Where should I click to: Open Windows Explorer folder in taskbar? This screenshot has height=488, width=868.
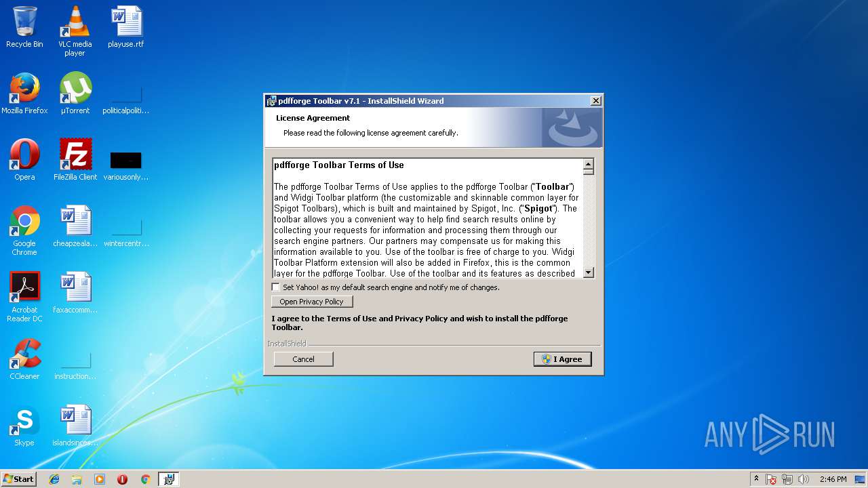[77, 479]
